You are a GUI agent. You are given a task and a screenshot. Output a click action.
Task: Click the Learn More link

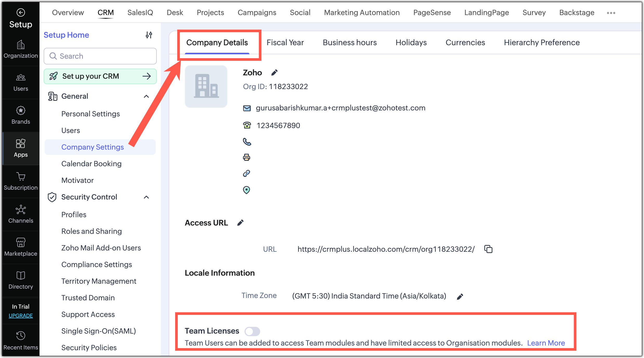tap(546, 343)
